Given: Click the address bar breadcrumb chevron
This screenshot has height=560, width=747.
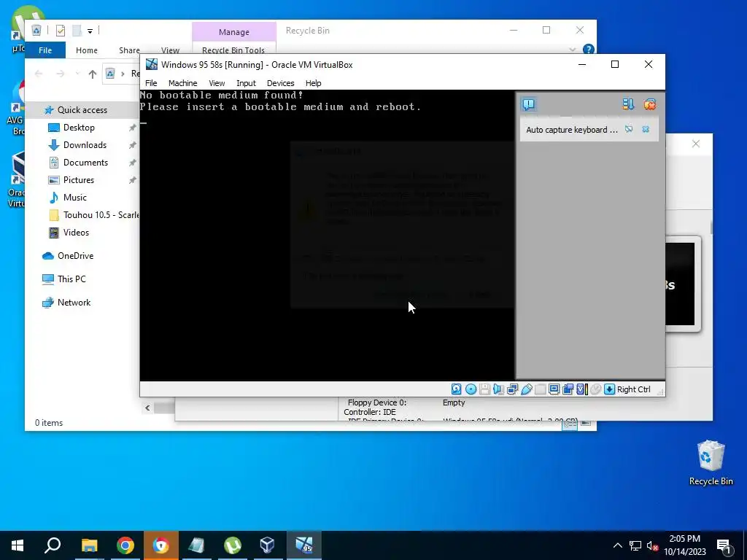Looking at the screenshot, I should (x=123, y=74).
